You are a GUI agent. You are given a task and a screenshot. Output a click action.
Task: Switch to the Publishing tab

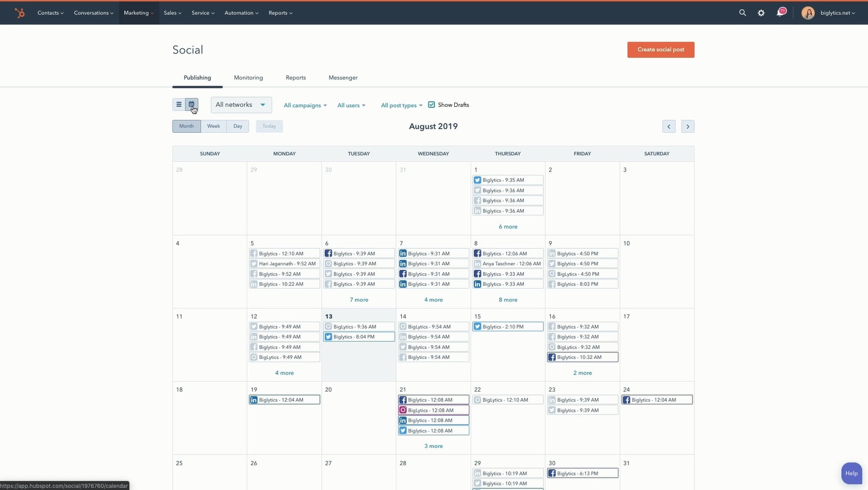pyautogui.click(x=197, y=78)
